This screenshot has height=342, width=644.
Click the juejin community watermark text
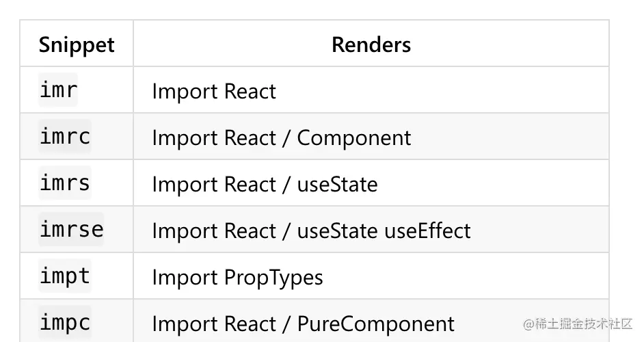pyautogui.click(x=578, y=324)
